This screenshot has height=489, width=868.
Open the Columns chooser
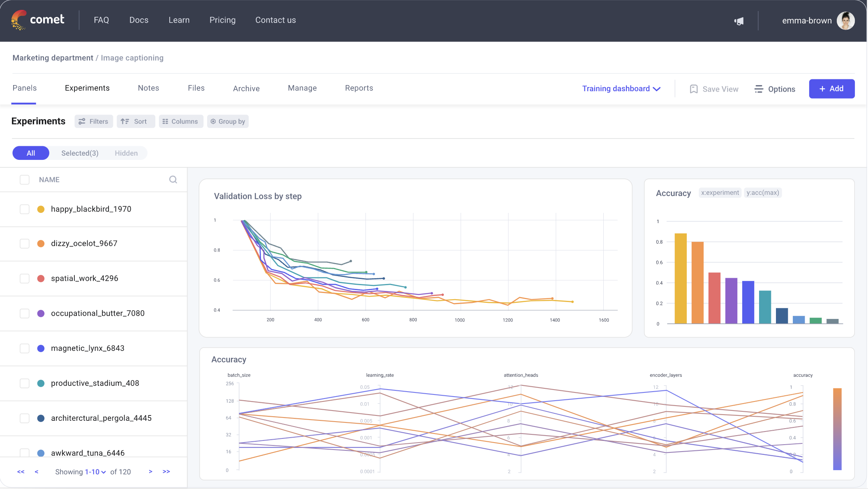181,122
